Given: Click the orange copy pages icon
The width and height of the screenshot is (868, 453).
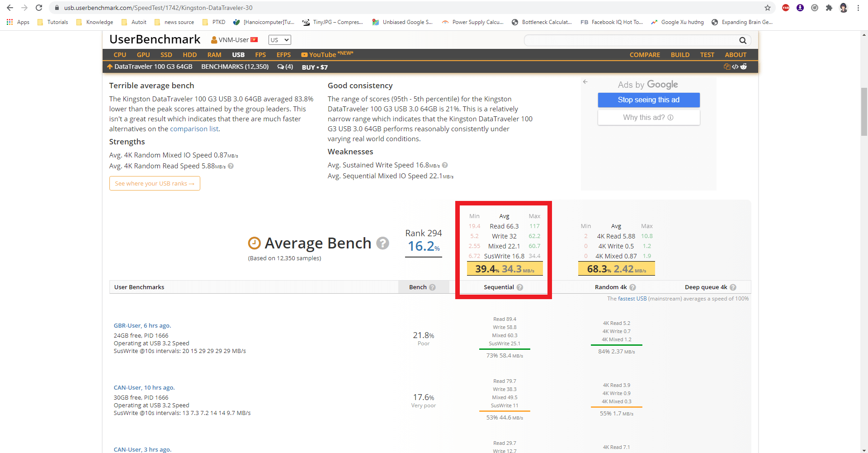Looking at the screenshot, I should pos(726,67).
